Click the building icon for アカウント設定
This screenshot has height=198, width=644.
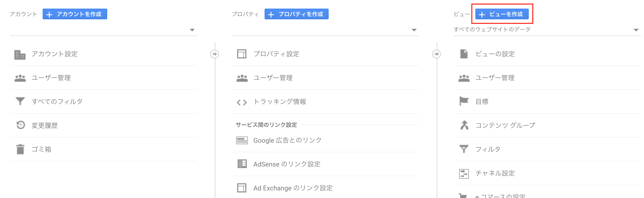[20, 54]
